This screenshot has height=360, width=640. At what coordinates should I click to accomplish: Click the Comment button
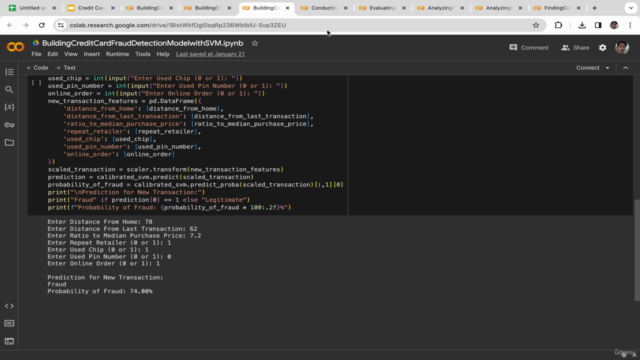(x=529, y=48)
